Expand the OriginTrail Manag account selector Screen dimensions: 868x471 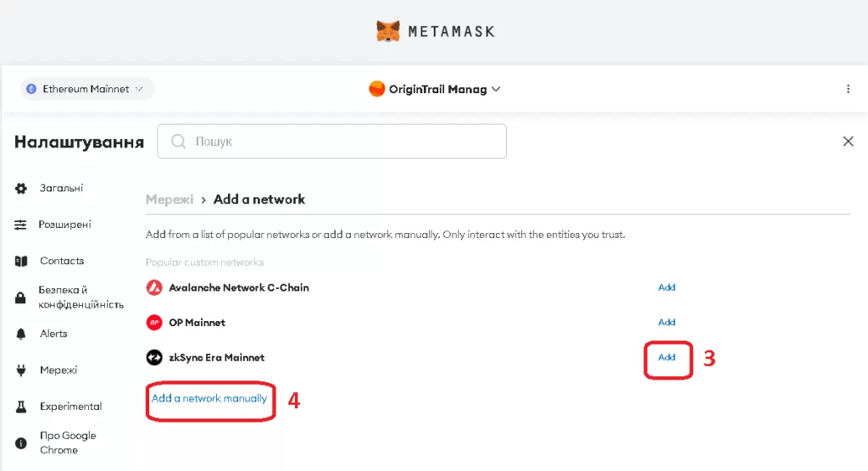(435, 89)
